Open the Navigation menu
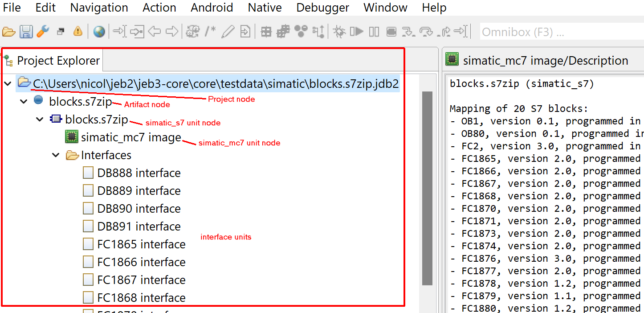This screenshot has height=313, width=644. pos(99,8)
